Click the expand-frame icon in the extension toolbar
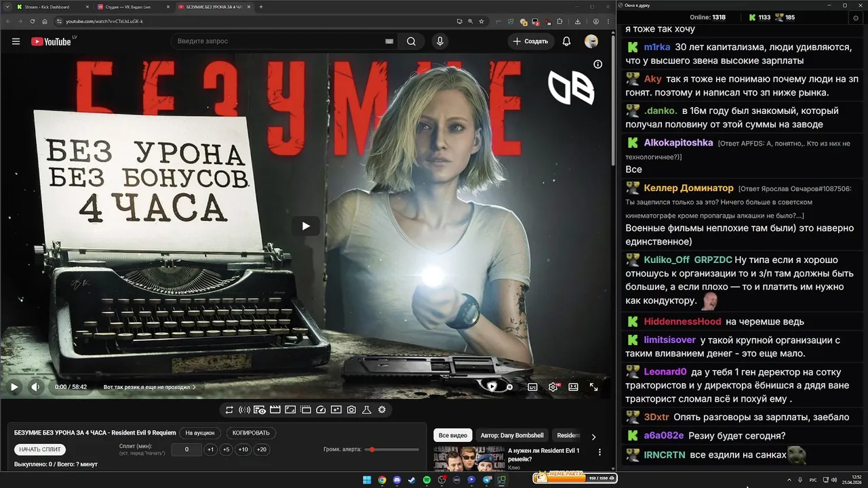This screenshot has width=868, height=488. (x=290, y=409)
